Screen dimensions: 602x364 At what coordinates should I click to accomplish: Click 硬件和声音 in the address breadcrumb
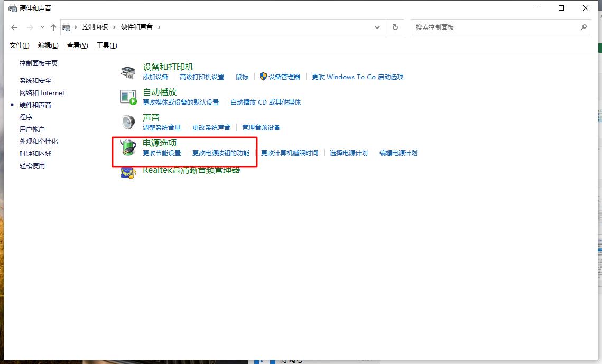pos(137,27)
